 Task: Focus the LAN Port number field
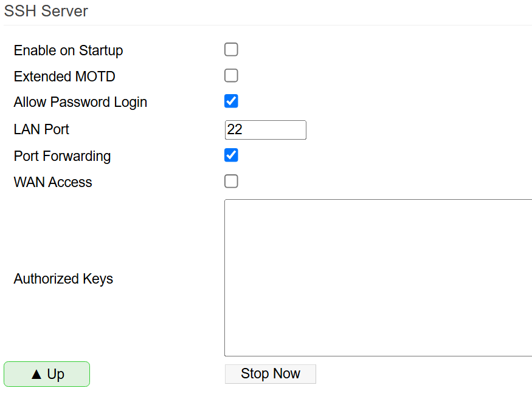click(x=265, y=130)
